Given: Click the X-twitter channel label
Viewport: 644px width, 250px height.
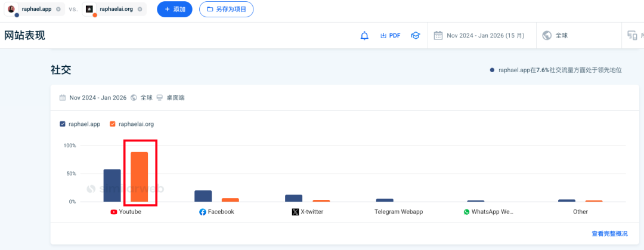Looking at the screenshot, I should coord(312,212).
